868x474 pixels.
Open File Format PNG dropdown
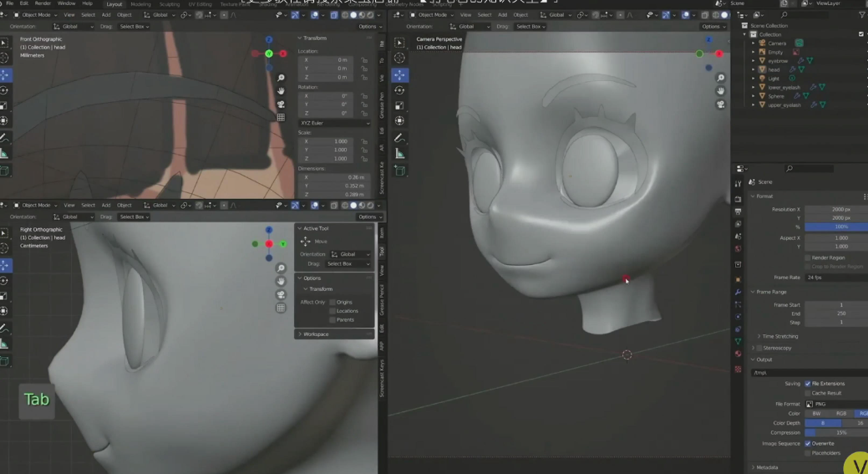[836, 404]
